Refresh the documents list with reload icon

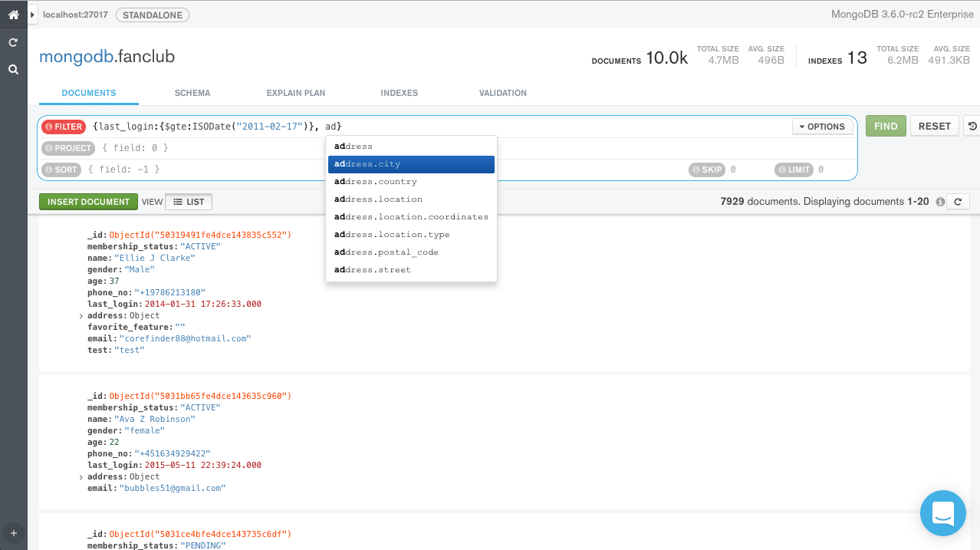(958, 202)
